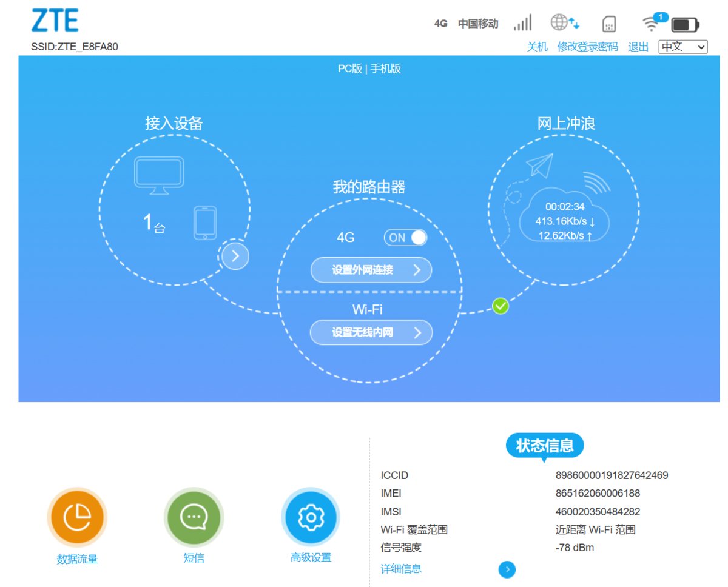Click the Wi-Fi connected devices icon

tap(655, 22)
